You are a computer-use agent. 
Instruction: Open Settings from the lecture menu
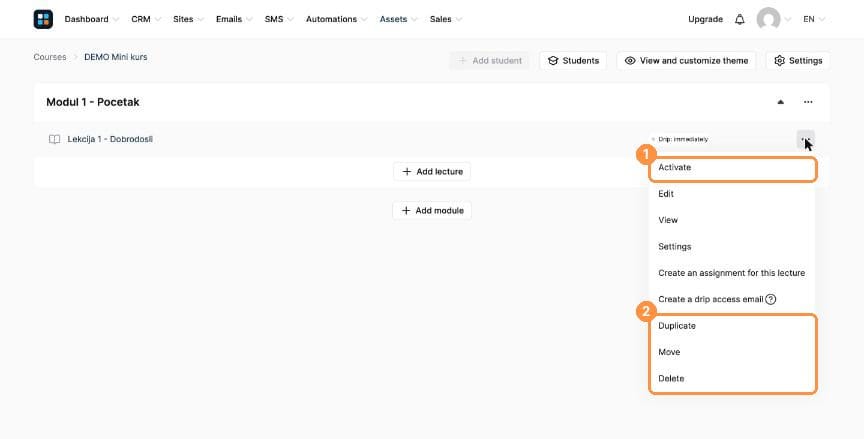[732, 247]
